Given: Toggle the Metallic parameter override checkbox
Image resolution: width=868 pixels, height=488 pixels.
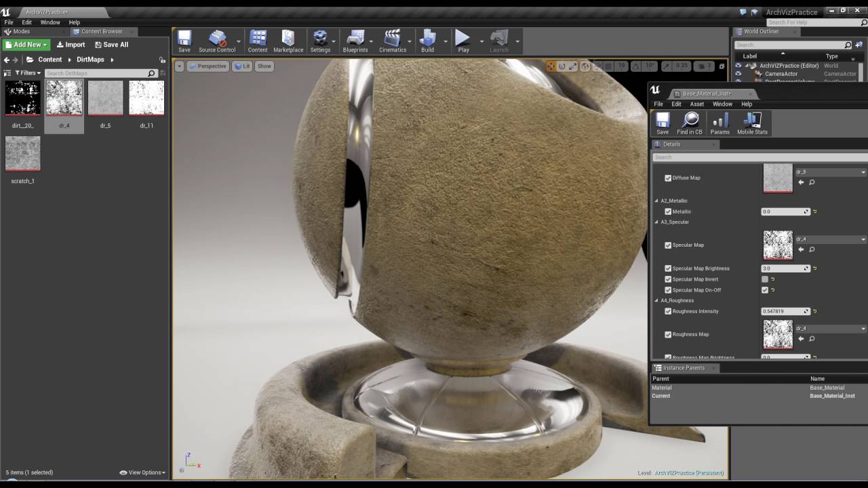Looking at the screenshot, I should coord(668,211).
